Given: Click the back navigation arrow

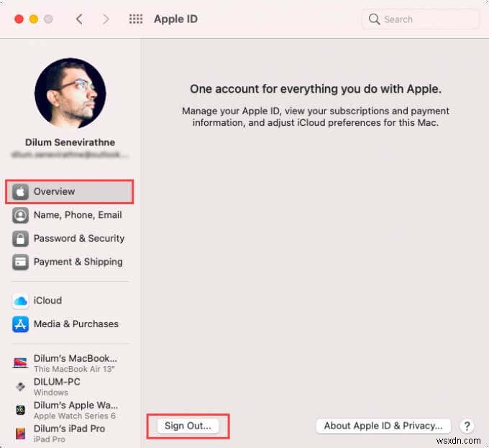Looking at the screenshot, I should pyautogui.click(x=80, y=19).
